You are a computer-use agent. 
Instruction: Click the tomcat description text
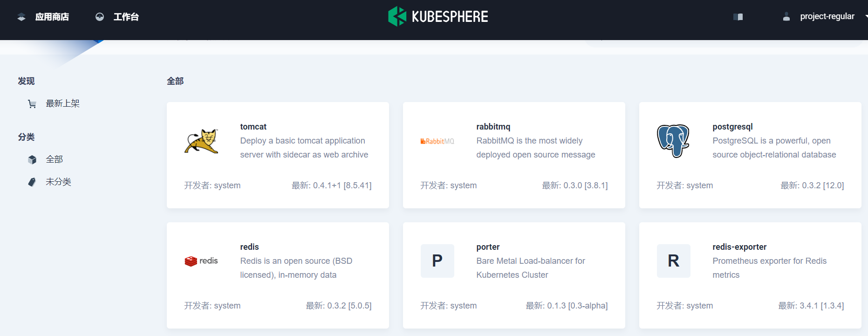304,148
